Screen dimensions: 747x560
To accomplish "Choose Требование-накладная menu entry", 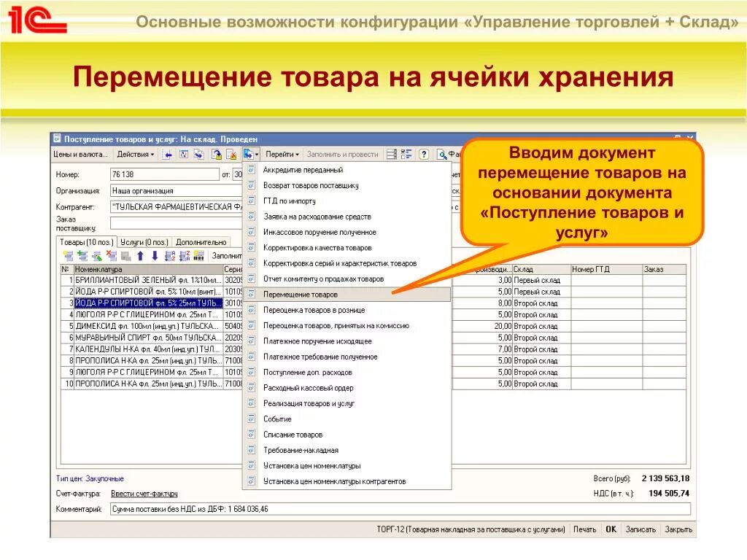I will [347, 451].
